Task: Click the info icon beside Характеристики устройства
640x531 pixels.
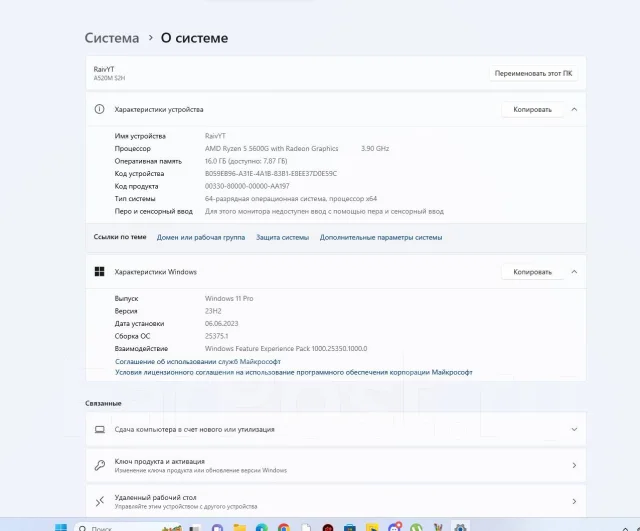Action: (x=99, y=109)
